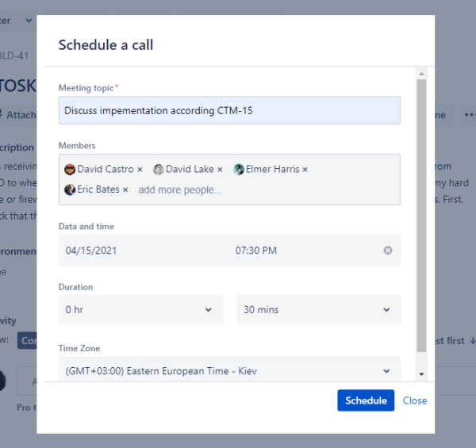476x448 pixels.
Task: Click Eric Bates's avatar icon
Action: pyautogui.click(x=70, y=190)
